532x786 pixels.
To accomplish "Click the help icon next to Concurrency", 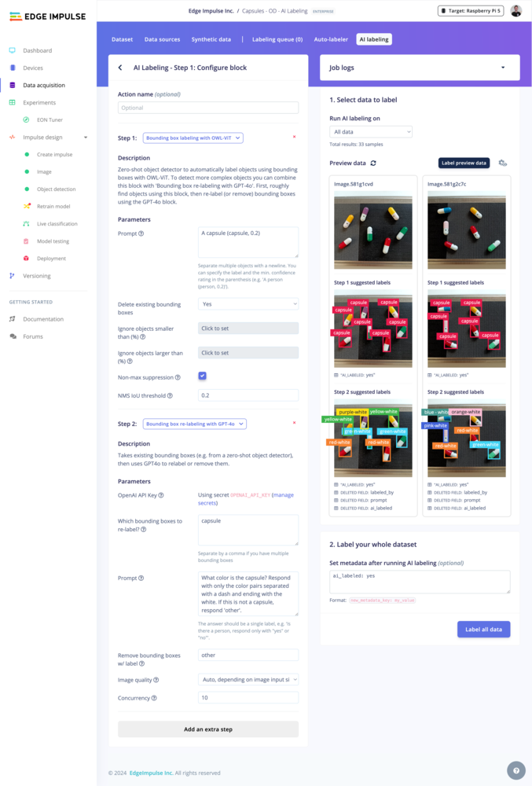I will (x=154, y=698).
